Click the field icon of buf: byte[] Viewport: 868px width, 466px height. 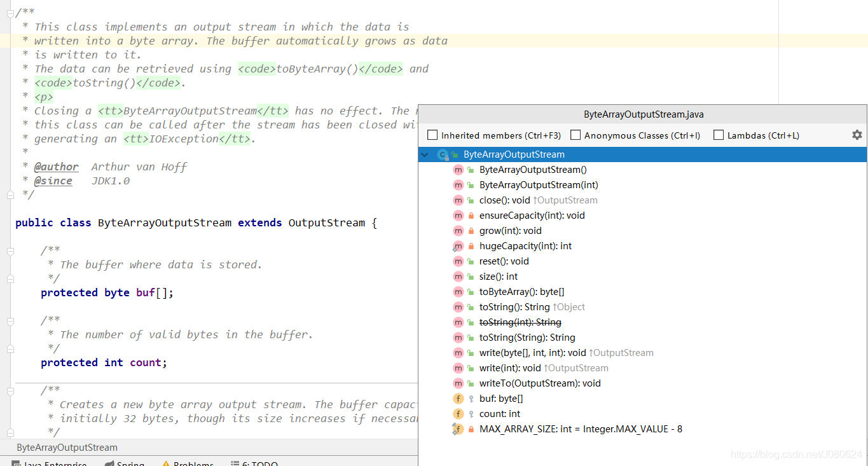pos(458,399)
